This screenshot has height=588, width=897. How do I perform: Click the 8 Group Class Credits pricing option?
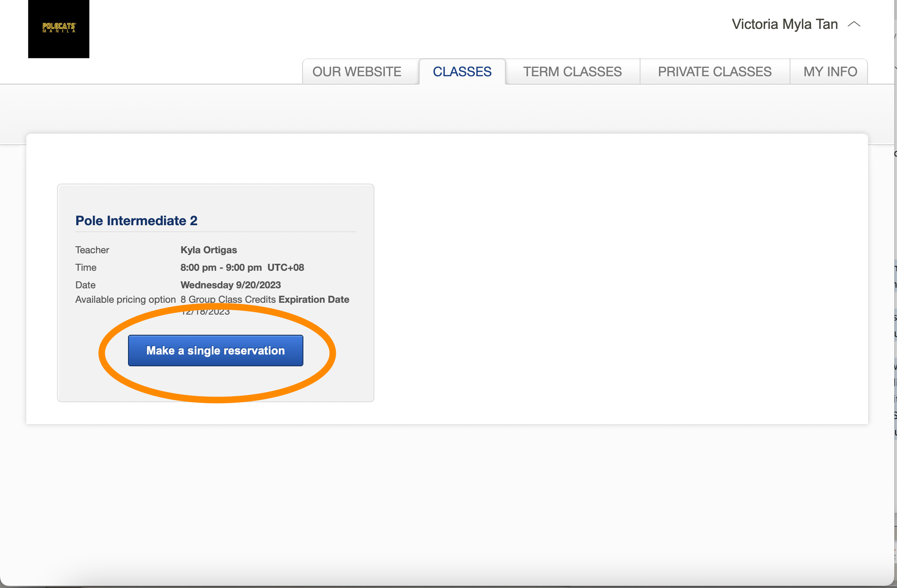tap(228, 299)
